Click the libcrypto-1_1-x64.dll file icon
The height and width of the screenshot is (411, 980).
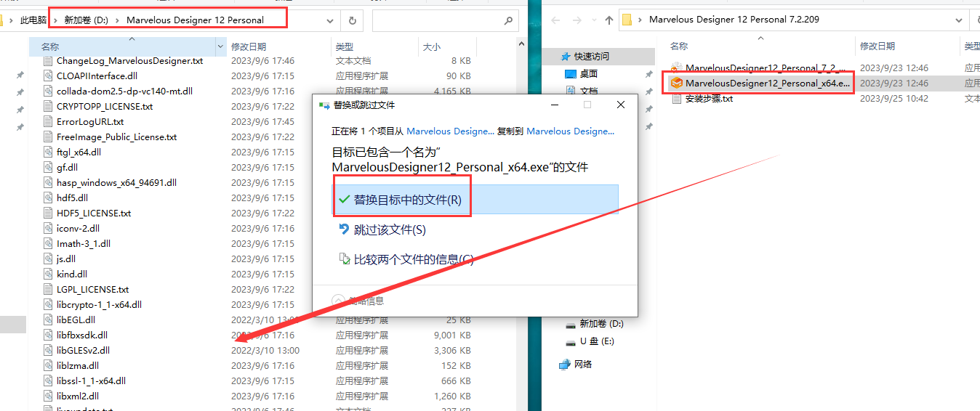(x=49, y=305)
